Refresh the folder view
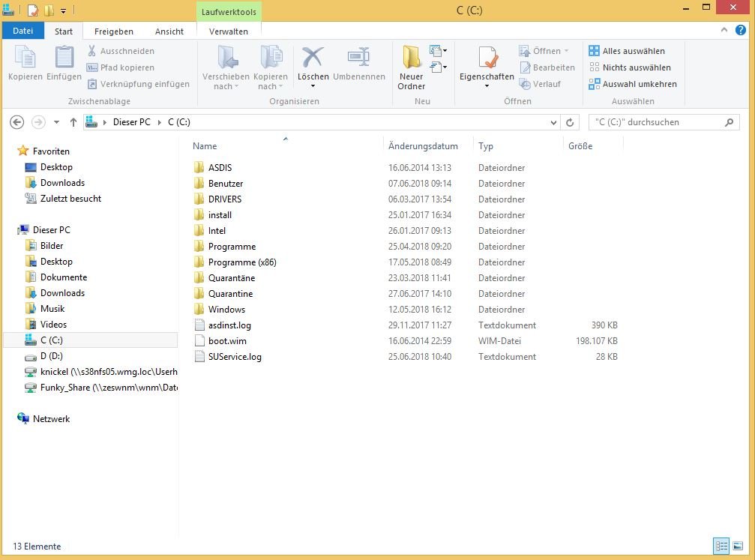The height and width of the screenshot is (560, 755). [x=570, y=122]
